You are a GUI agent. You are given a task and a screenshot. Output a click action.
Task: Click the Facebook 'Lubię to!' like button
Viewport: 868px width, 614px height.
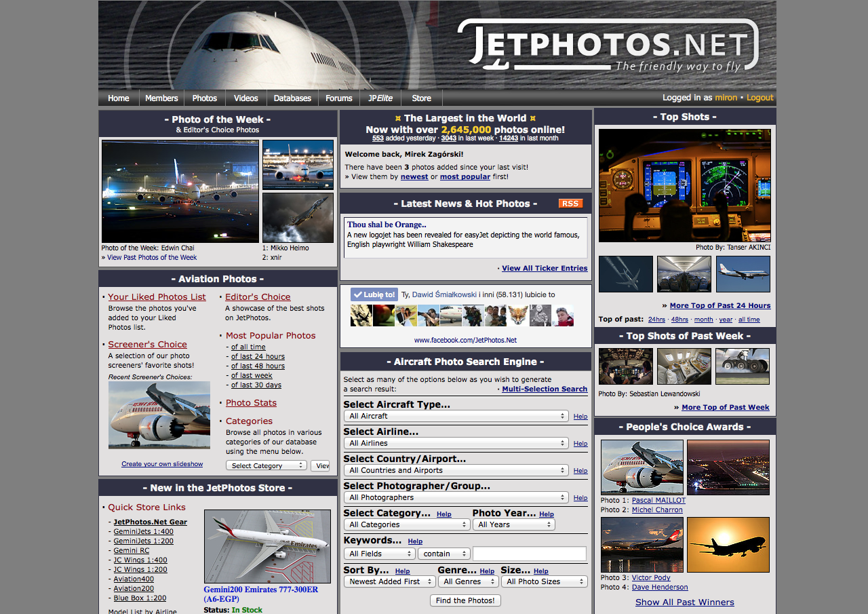point(374,294)
